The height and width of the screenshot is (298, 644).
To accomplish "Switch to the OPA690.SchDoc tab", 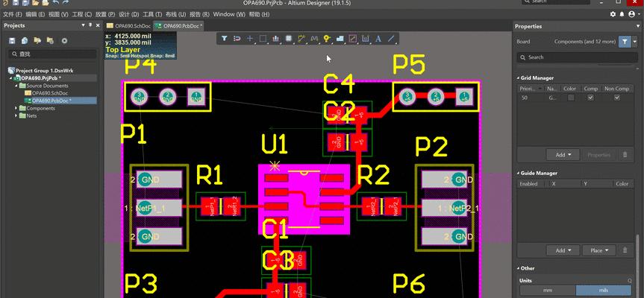I will [x=128, y=26].
